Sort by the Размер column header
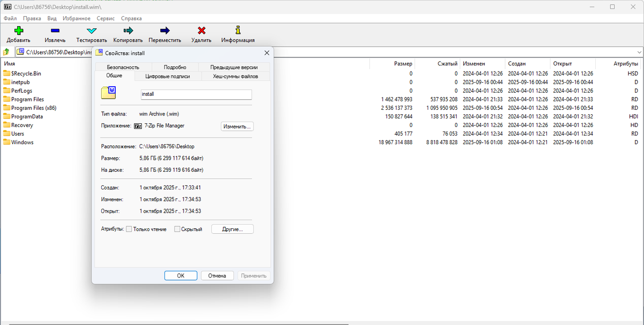 pyautogui.click(x=403, y=63)
